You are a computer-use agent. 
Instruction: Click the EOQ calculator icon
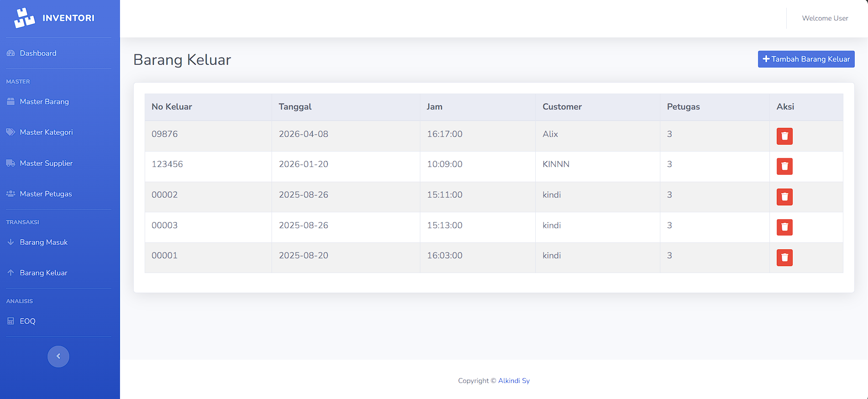coord(11,321)
